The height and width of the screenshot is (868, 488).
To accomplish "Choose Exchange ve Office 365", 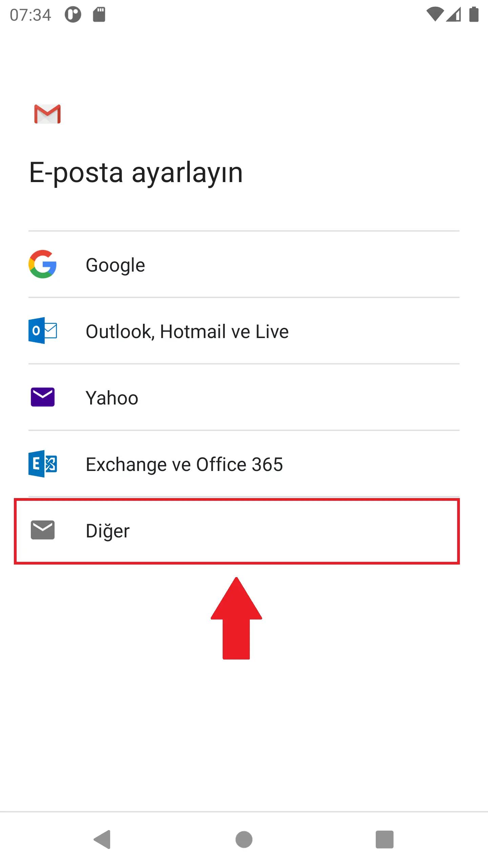I will point(244,464).
